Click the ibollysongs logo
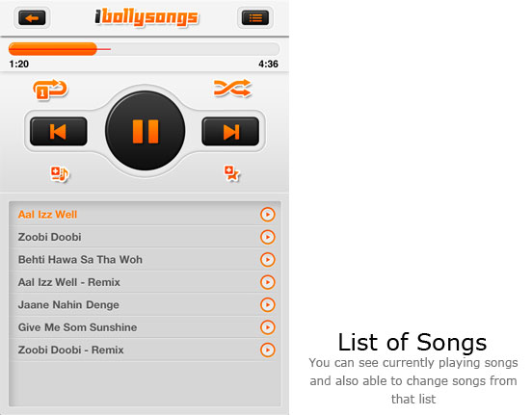Viewport: 532px width, 415px height. [146, 17]
